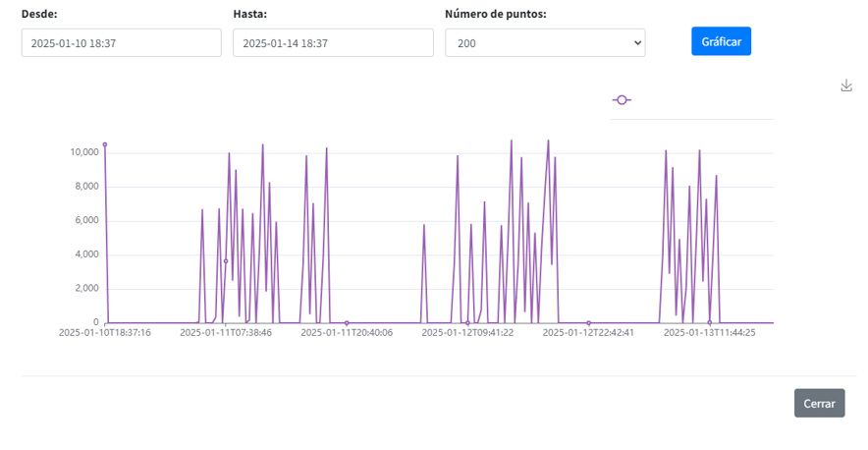Click the 6,000 y-axis label
This screenshot has width=868, height=450.
pyautogui.click(x=86, y=220)
